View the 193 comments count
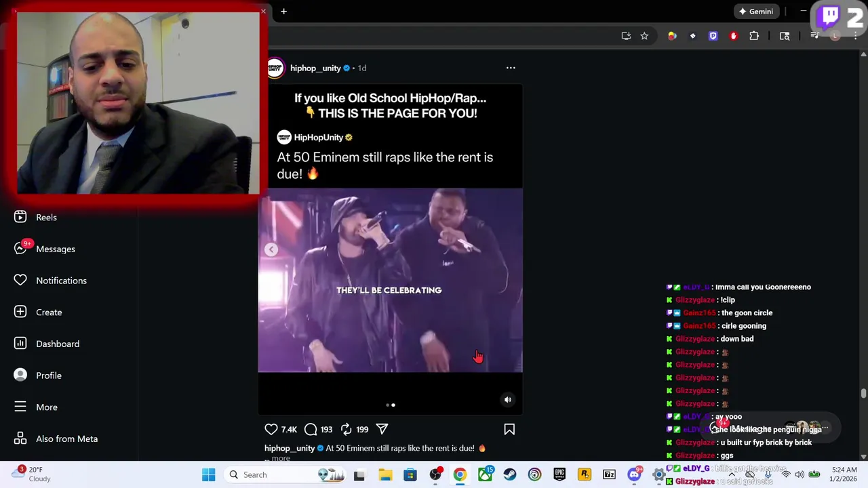Screen dimensions: 868x488 click(x=326, y=430)
